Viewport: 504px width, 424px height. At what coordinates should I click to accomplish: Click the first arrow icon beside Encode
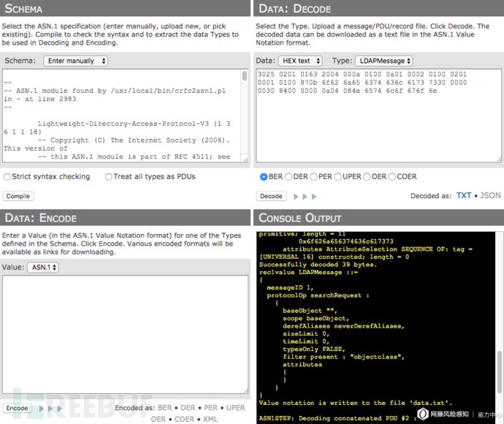tap(42, 409)
